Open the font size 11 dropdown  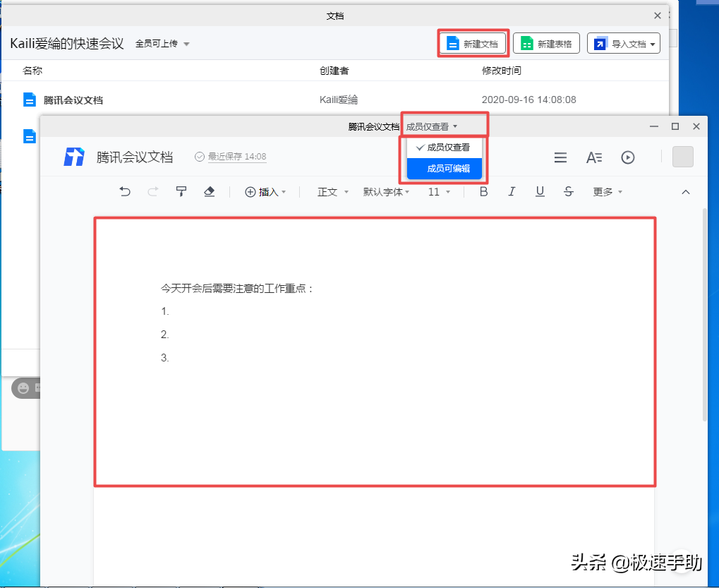[439, 192]
